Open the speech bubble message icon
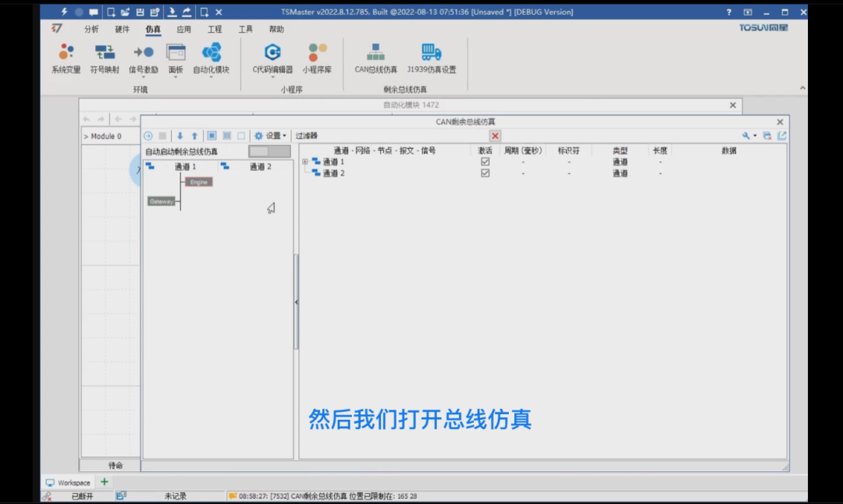Viewport: 843px width, 504px height. point(94,12)
